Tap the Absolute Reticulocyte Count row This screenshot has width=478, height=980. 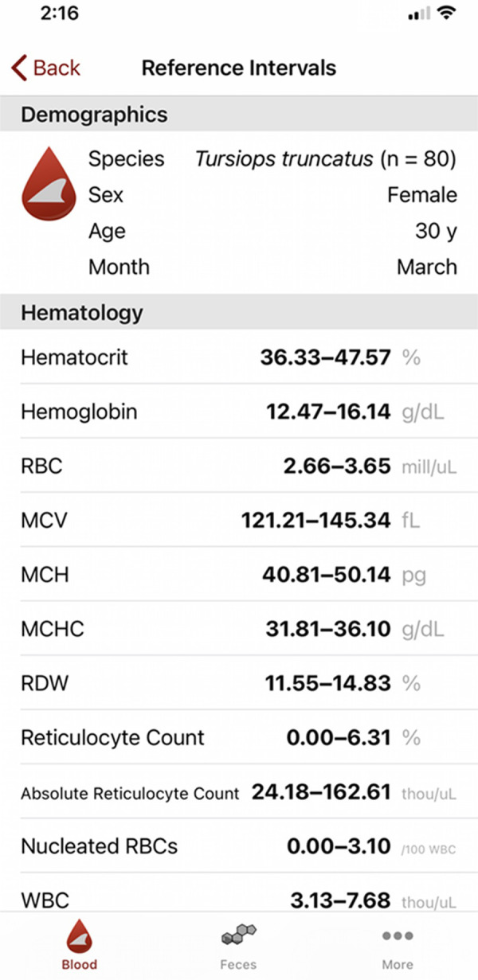(239, 792)
